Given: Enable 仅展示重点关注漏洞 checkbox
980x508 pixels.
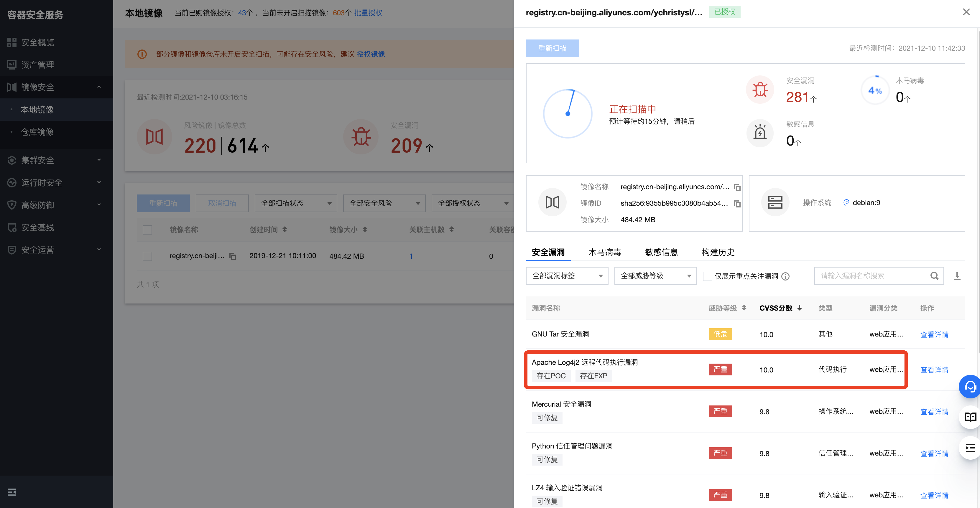Looking at the screenshot, I should pyautogui.click(x=707, y=276).
